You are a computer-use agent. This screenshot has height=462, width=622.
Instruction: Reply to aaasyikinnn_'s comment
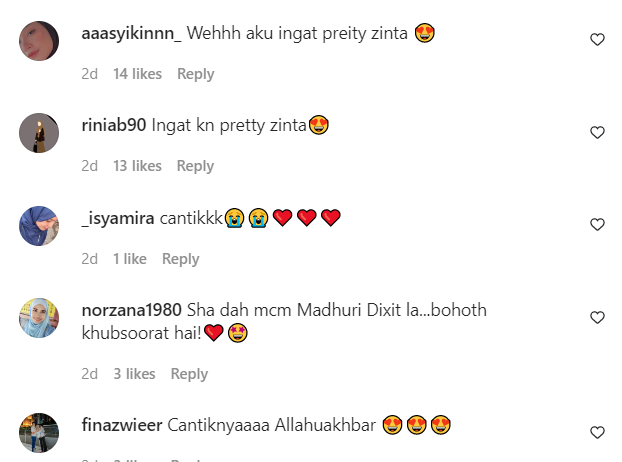[x=196, y=74]
